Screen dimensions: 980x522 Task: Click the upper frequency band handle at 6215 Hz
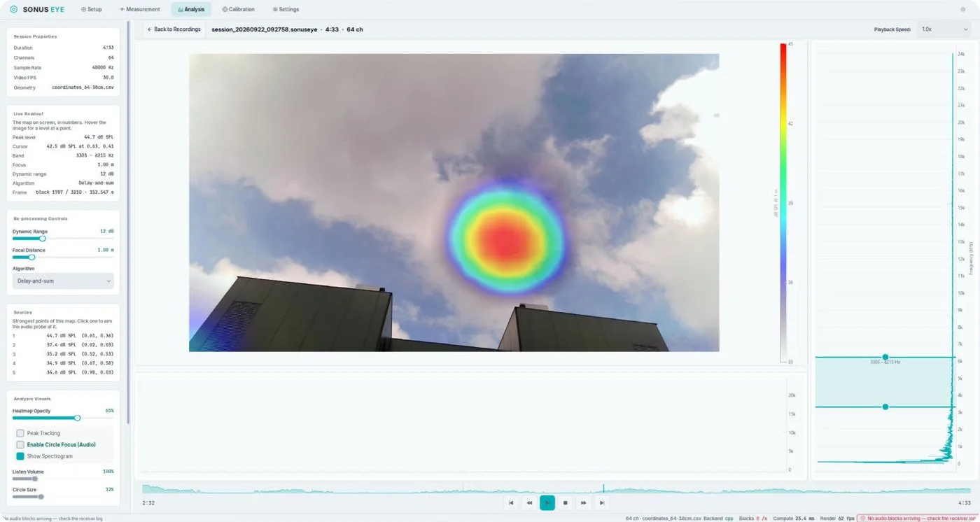click(x=885, y=358)
